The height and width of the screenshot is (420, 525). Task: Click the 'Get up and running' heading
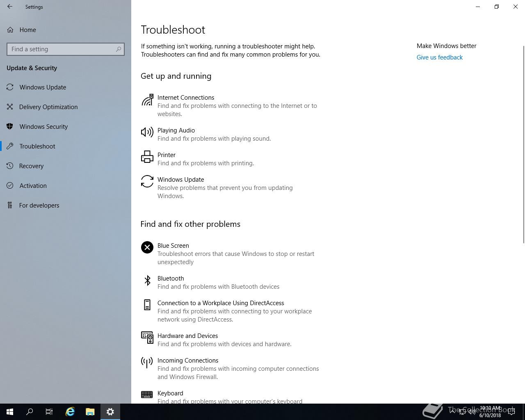[176, 76]
